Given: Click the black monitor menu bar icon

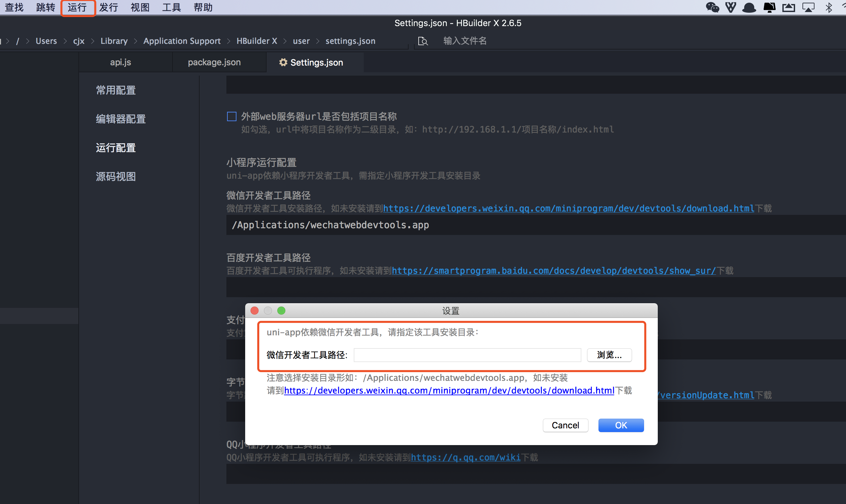Looking at the screenshot, I should click(769, 7).
